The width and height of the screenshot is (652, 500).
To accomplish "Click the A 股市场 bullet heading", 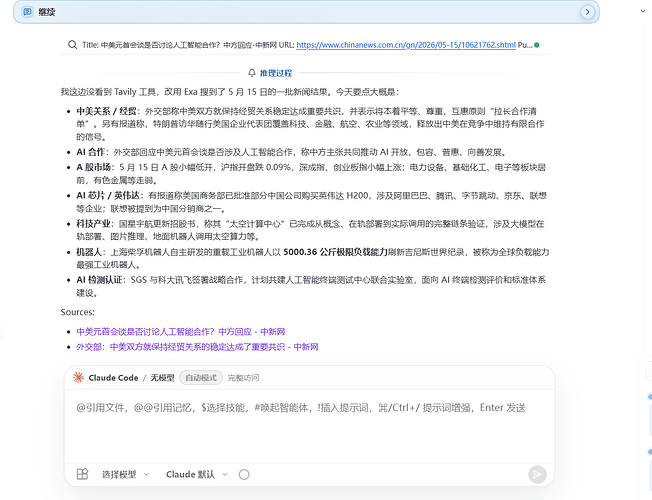I will pyautogui.click(x=94, y=167).
